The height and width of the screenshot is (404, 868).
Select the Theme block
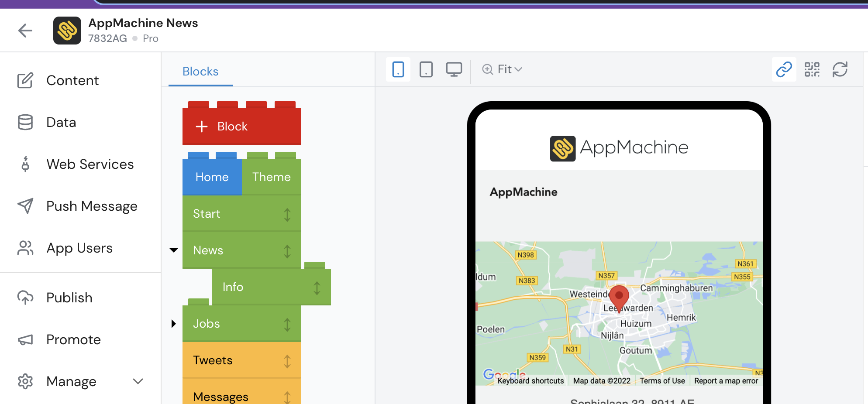(x=271, y=177)
